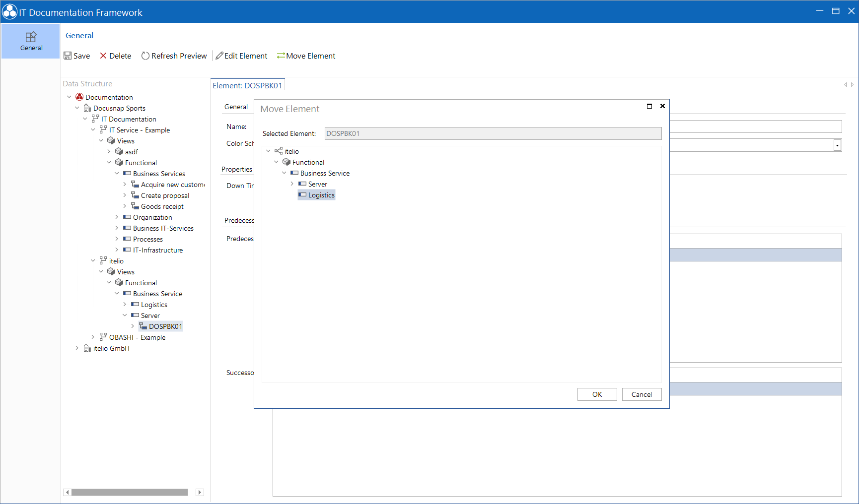The width and height of the screenshot is (859, 504).
Task: Collapse the Business Service node in the dialog
Action: click(284, 173)
